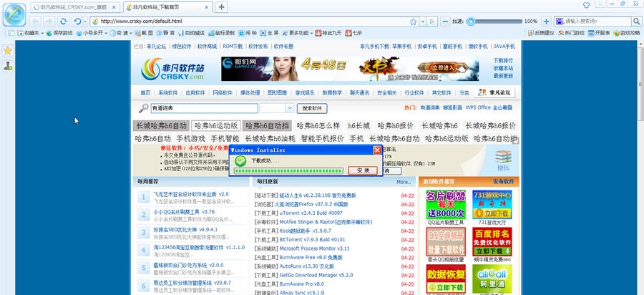Click the 搜索软件 search button
Image resolution: width=644 pixels, height=295 pixels.
pyautogui.click(x=312, y=108)
